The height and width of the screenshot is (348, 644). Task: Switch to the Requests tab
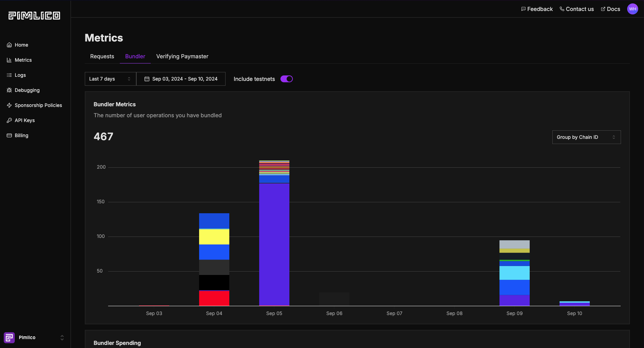[x=102, y=56]
